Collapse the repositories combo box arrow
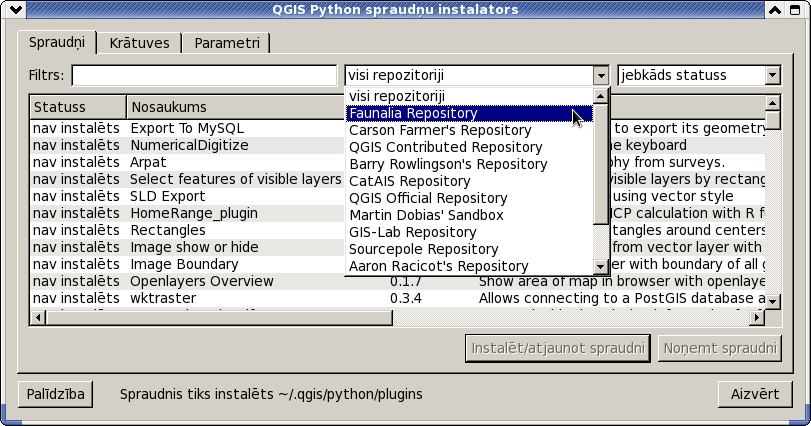This screenshot has height=426, width=811. [600, 75]
